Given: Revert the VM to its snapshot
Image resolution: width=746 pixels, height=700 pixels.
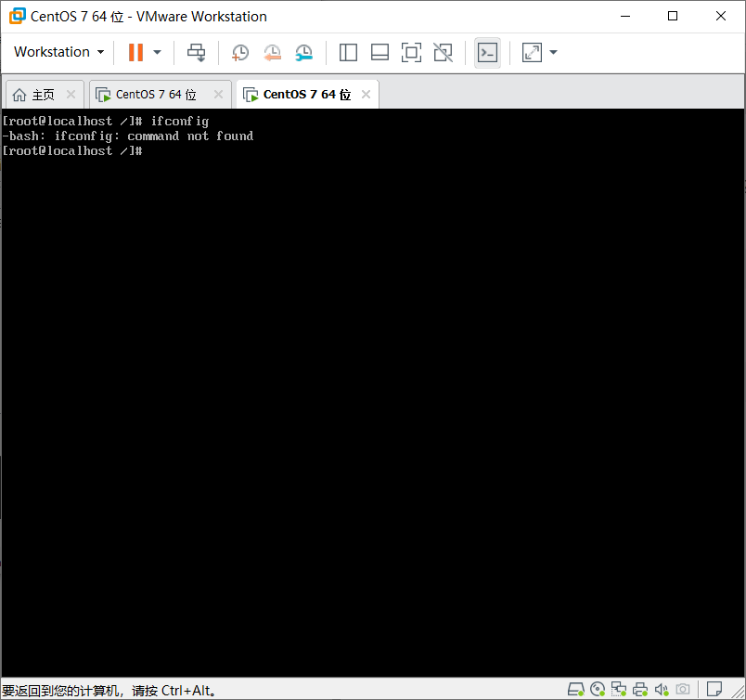Looking at the screenshot, I should 272,52.
